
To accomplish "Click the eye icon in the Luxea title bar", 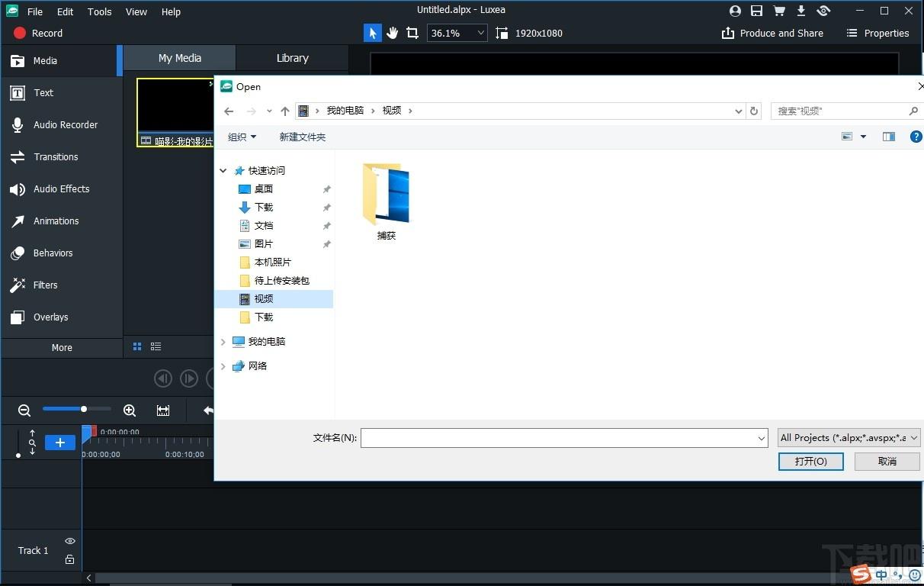I will click(823, 11).
